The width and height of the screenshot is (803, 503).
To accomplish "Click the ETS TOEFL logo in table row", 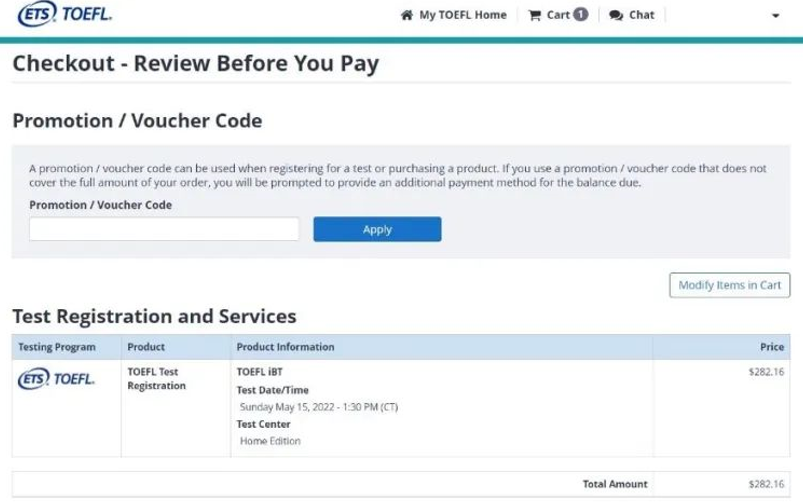I will (x=56, y=379).
